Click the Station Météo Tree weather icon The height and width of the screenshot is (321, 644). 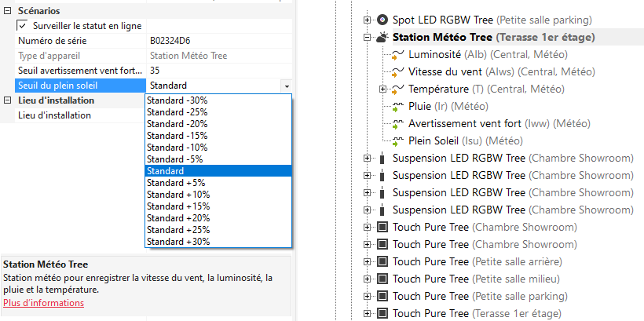click(x=382, y=37)
